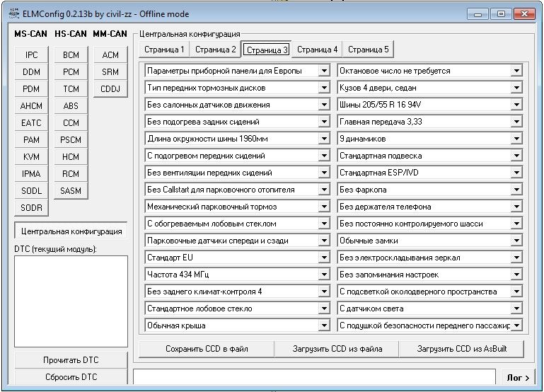The height and width of the screenshot is (392, 544).
Task: Open the AHCM module
Action: [31, 106]
